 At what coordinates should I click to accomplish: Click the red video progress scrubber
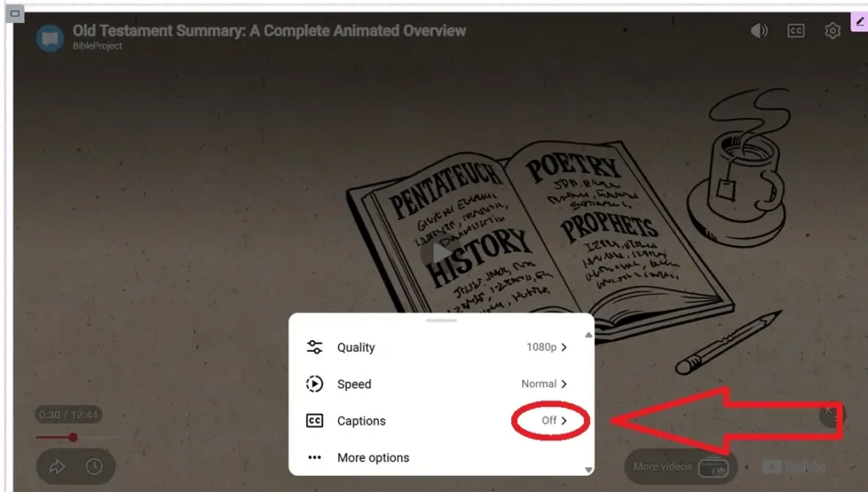(x=73, y=438)
